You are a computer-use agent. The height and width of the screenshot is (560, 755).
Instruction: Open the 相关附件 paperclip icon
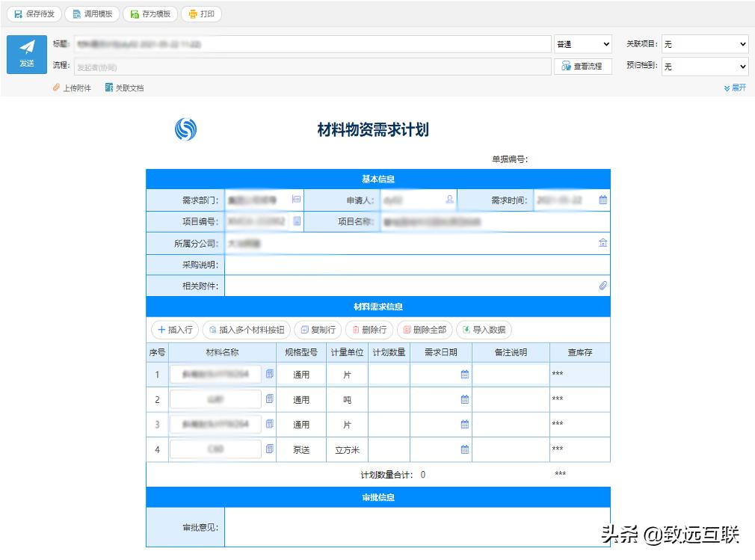pos(603,285)
